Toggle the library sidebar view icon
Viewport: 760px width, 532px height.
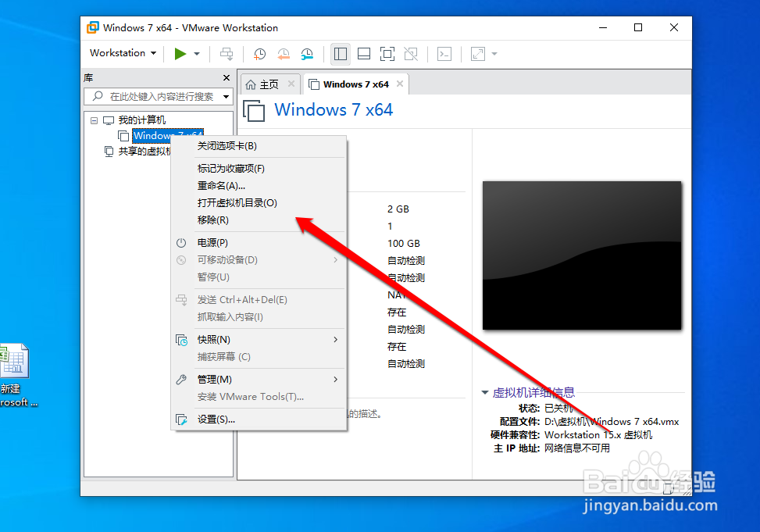(341, 54)
